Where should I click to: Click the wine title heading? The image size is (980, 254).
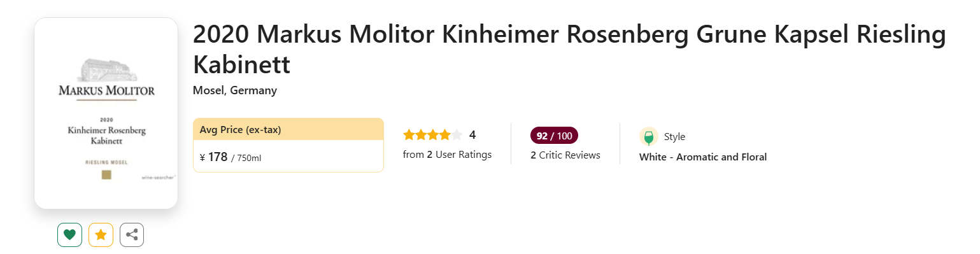(569, 50)
